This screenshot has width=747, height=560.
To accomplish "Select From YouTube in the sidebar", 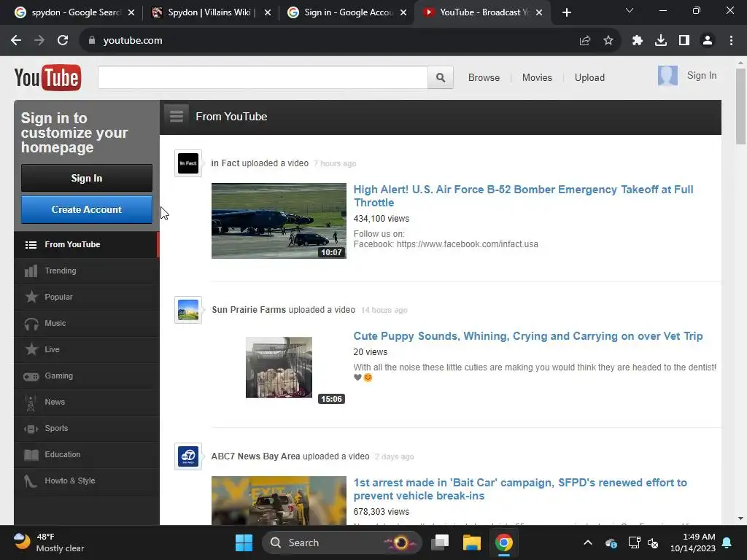I will click(x=86, y=245).
